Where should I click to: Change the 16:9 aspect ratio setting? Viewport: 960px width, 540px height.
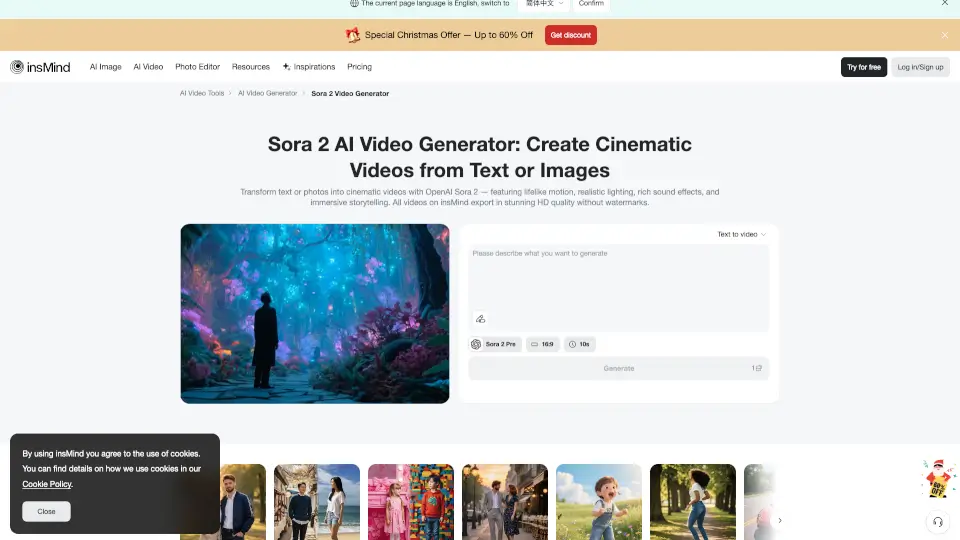pos(542,344)
